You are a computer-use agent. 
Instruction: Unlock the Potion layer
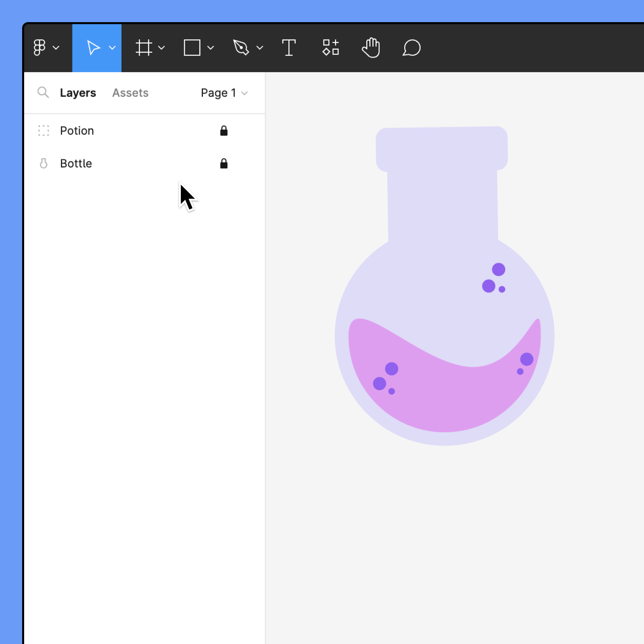click(224, 131)
